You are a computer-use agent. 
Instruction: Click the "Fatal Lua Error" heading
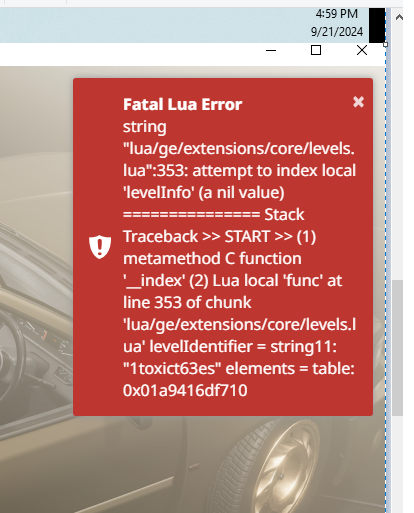point(182,104)
